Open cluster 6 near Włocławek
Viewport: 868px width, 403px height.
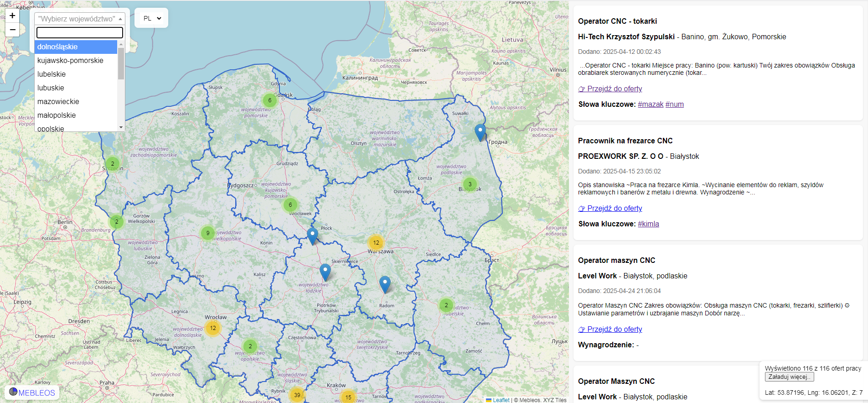tap(290, 205)
